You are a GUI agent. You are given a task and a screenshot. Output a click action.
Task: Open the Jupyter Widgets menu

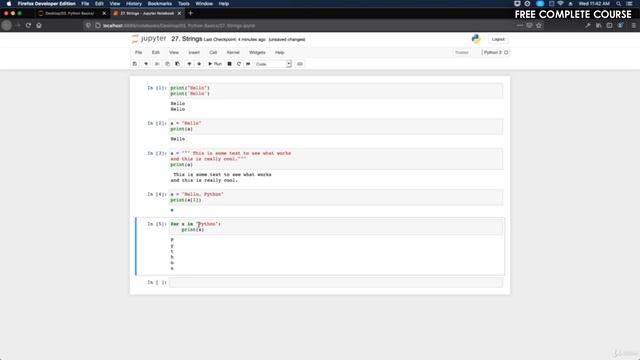pos(257,52)
